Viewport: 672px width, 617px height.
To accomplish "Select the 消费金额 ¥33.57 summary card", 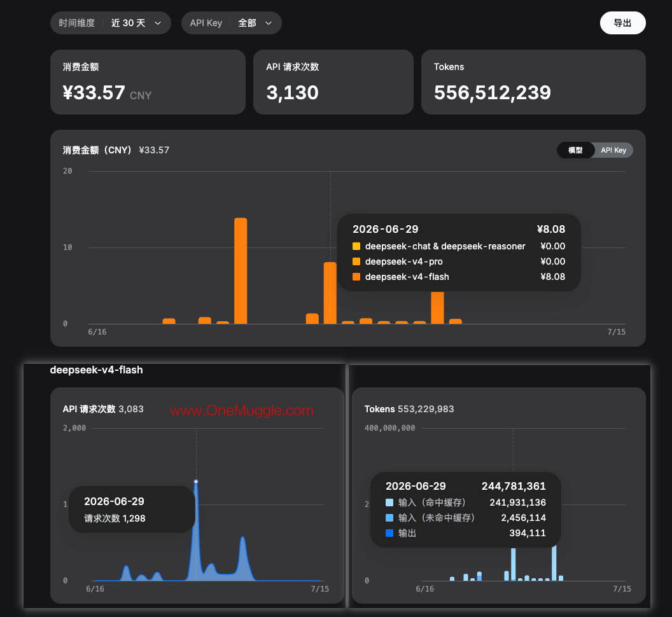I will click(x=148, y=82).
